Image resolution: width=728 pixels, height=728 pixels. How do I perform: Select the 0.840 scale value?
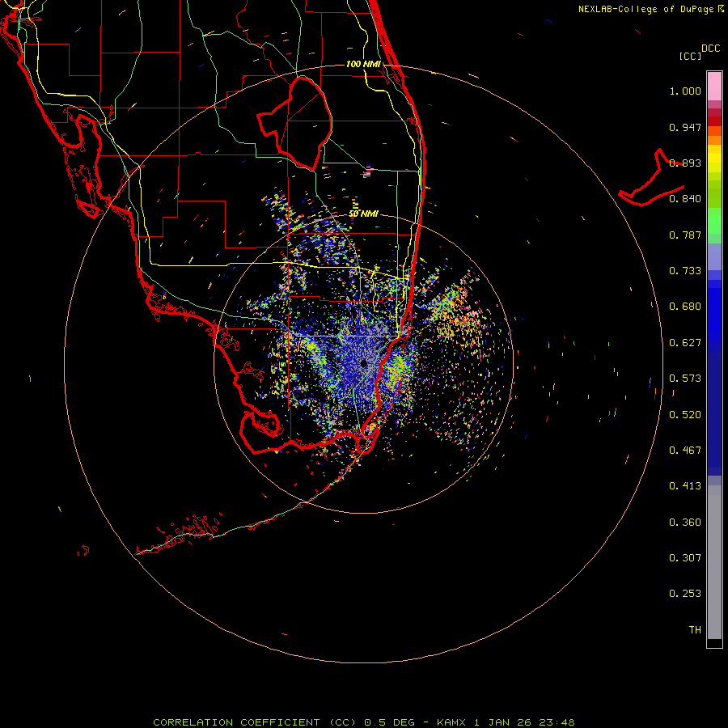tap(685, 199)
